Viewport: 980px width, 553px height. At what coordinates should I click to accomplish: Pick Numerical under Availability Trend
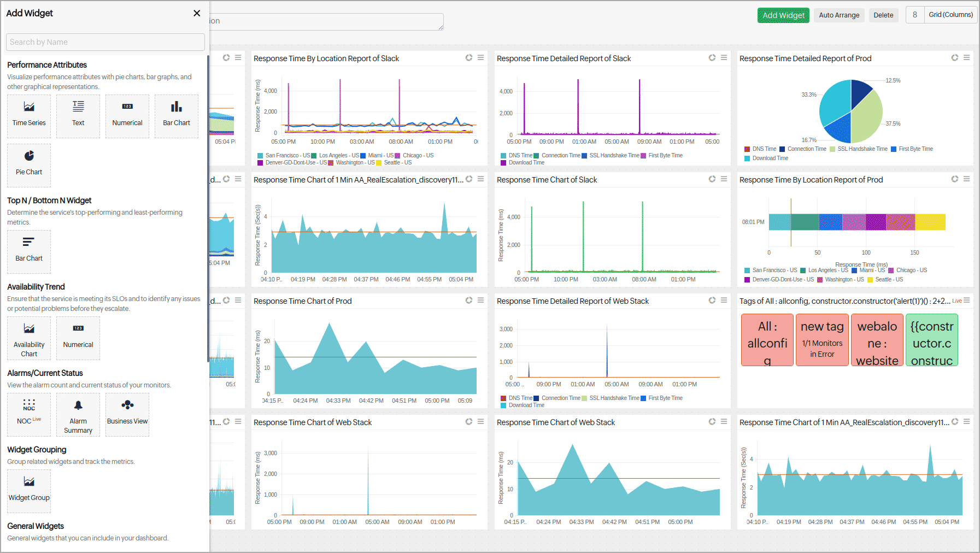pyautogui.click(x=78, y=338)
